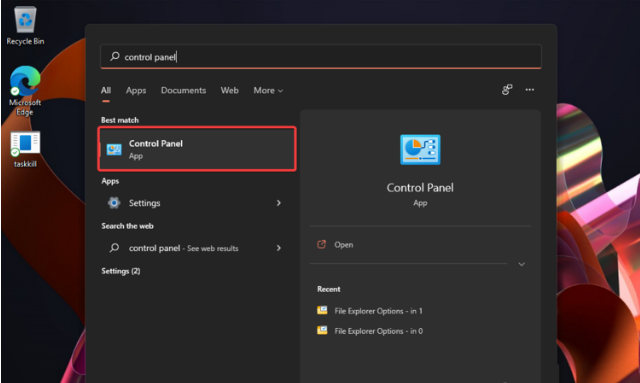Click the icon beside 'File Explorer Options - in 0'

[322, 330]
